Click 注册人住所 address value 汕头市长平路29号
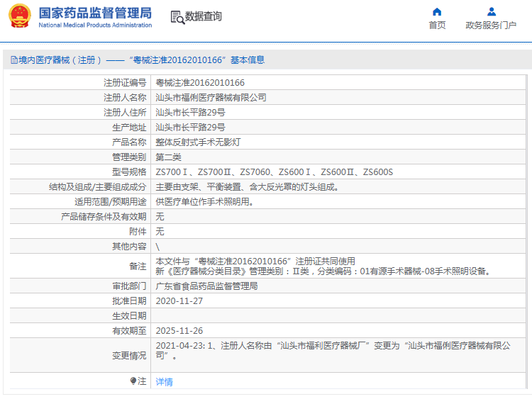 pyautogui.click(x=190, y=113)
